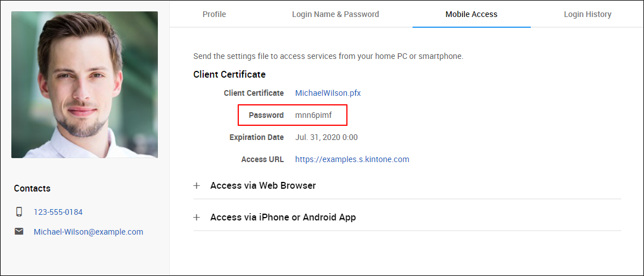This screenshot has height=276, width=644.
Task: Click the plus icon beside Access via Web Browser
Action: tap(197, 185)
